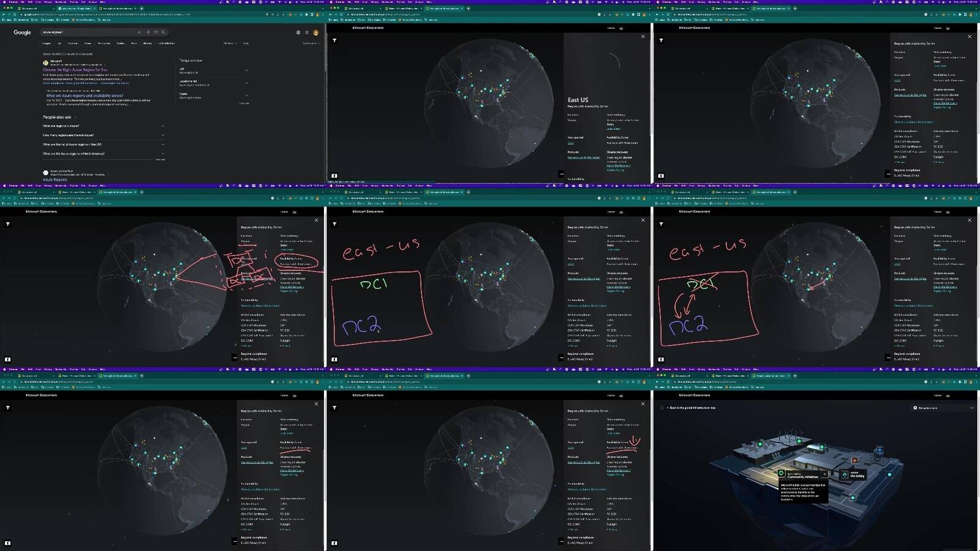This screenshot has width=980, height=551.
Task: Click the 'East US' heading text
Action: tap(578, 100)
